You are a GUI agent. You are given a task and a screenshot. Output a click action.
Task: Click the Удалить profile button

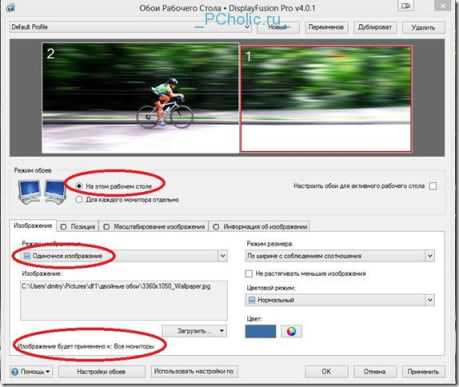[x=423, y=27]
